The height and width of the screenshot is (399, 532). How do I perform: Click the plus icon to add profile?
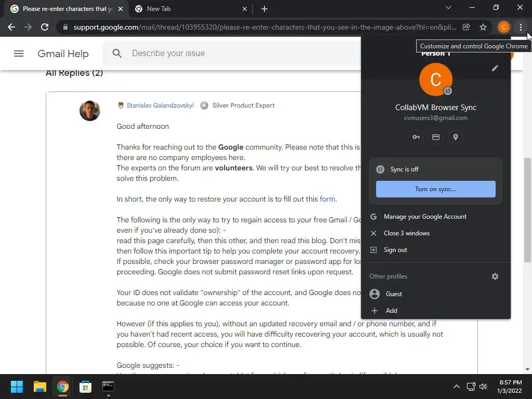[374, 311]
